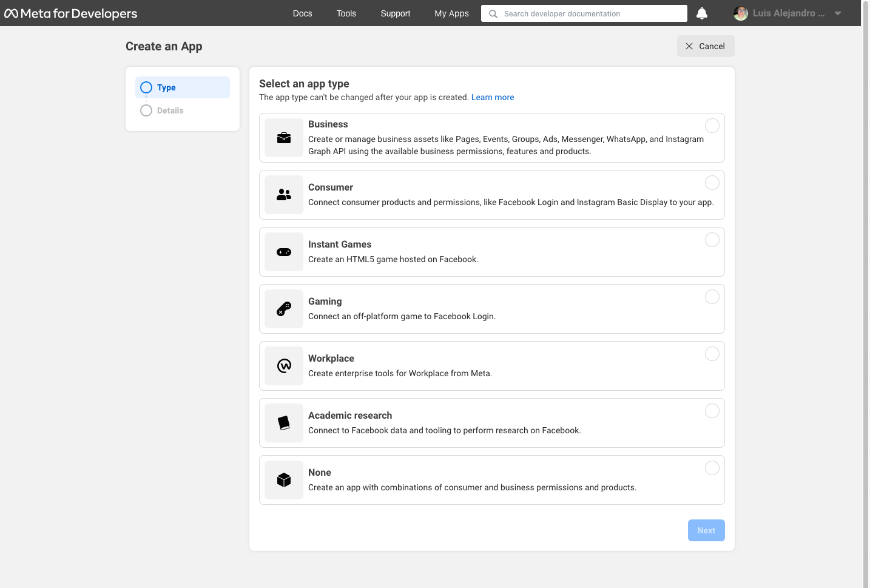Image resolution: width=870 pixels, height=588 pixels.
Task: Click the Consumer products description text
Action: (x=511, y=202)
